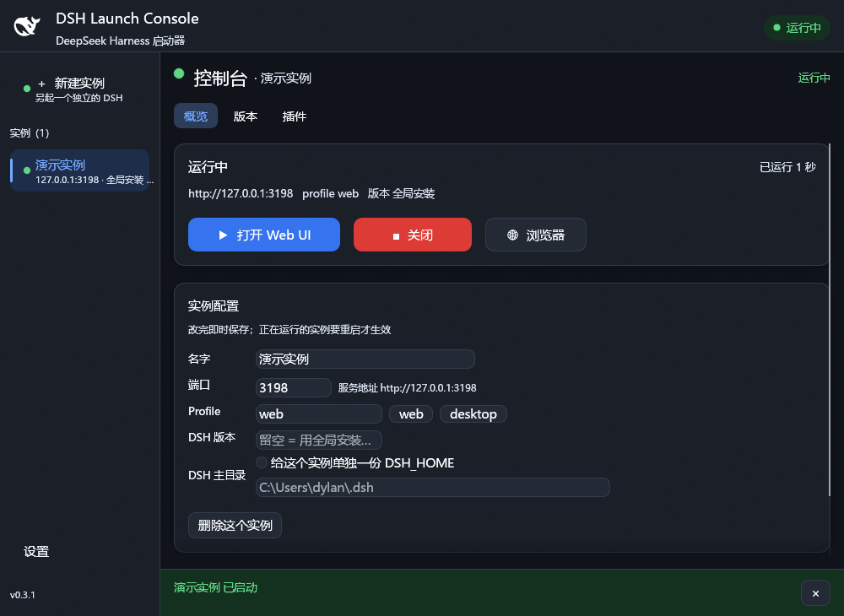Viewport: 844px width, 616px height.
Task: Open 设置 in the sidebar
Action: 36,551
